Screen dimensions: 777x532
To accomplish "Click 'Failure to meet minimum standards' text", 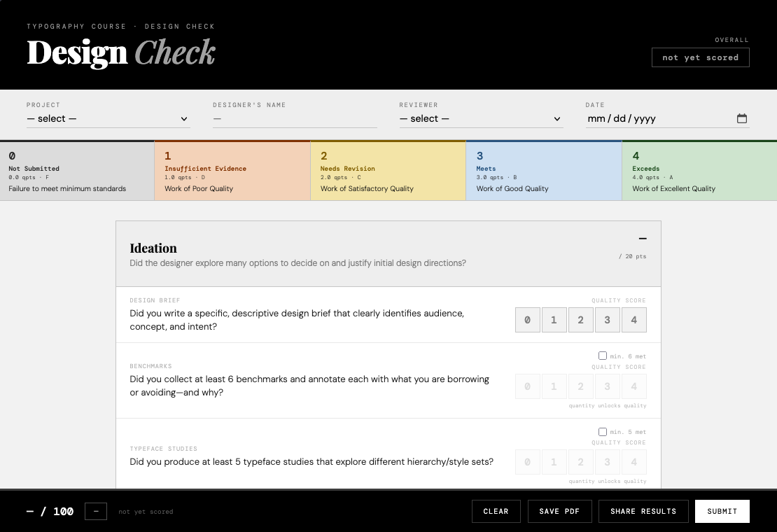I will [67, 189].
